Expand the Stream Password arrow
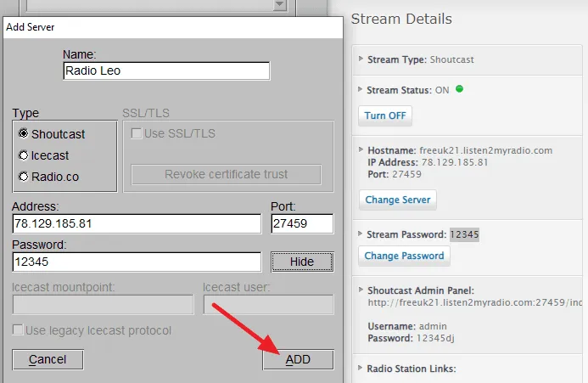The height and width of the screenshot is (383, 588). pos(360,234)
